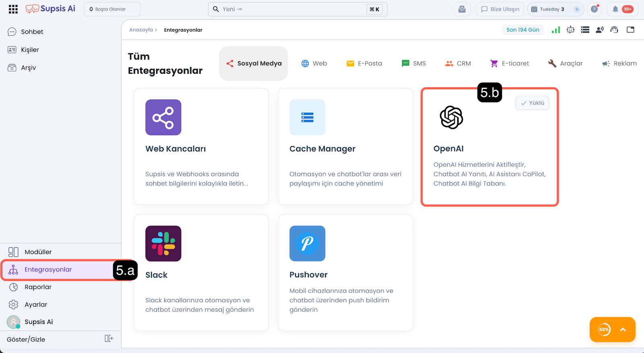Screen dimensions: 644x353
Task: Click the headset support icon
Action: point(614,30)
